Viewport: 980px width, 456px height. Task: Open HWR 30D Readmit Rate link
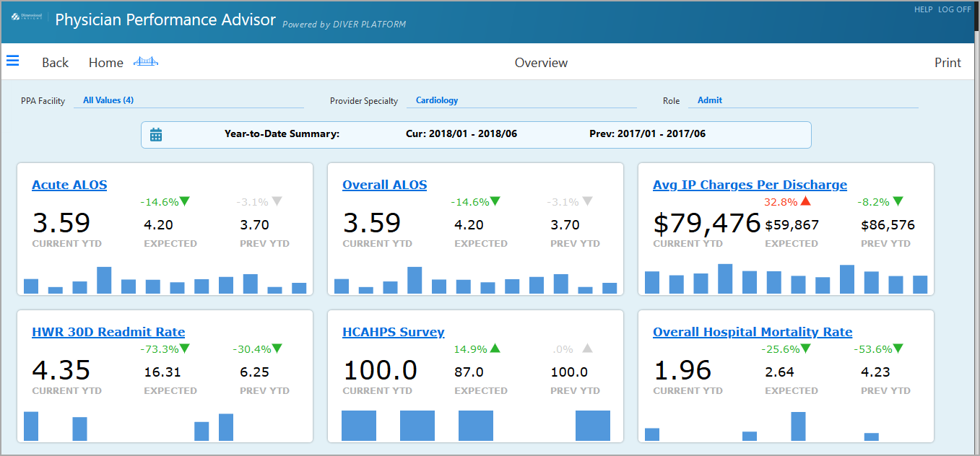click(x=108, y=332)
